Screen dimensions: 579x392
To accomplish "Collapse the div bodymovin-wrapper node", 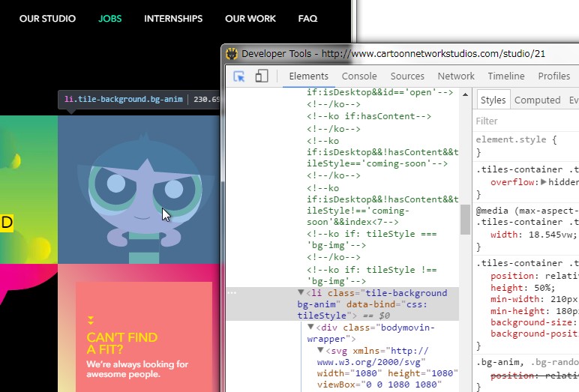I will click(x=310, y=327).
